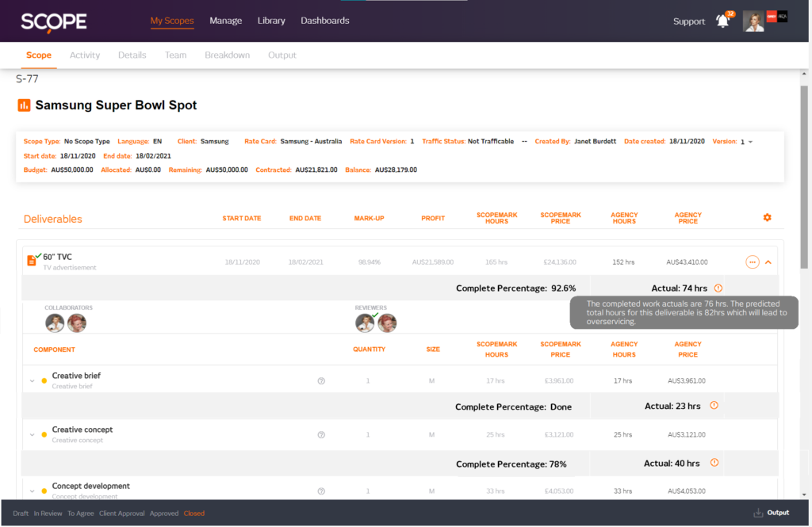Open the Library menu
812x527 pixels.
271,21
